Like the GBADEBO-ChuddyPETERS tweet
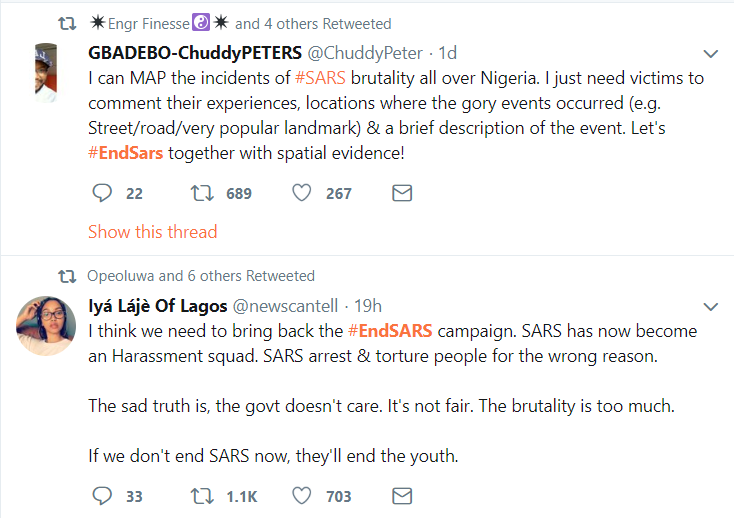 coord(302,193)
